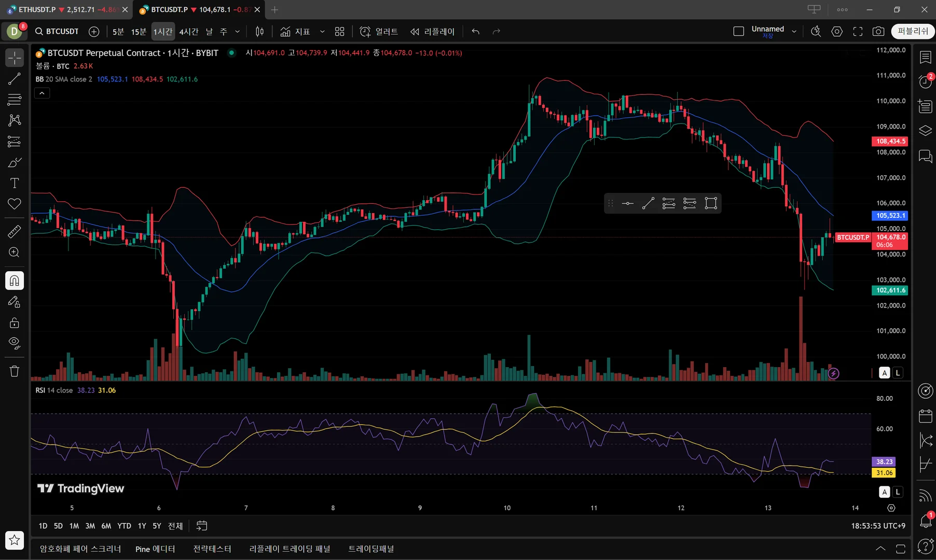Screen dimensions: 936x560
Task: Redo the last chart action
Action: click(497, 32)
